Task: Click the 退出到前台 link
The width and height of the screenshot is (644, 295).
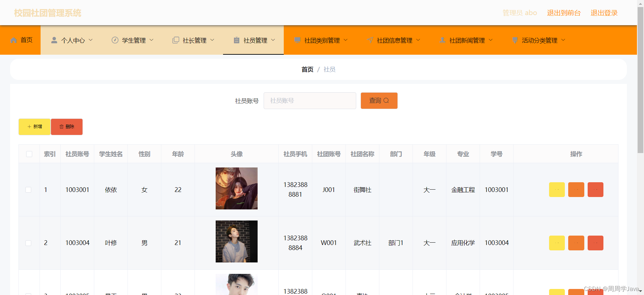Action: pyautogui.click(x=564, y=13)
